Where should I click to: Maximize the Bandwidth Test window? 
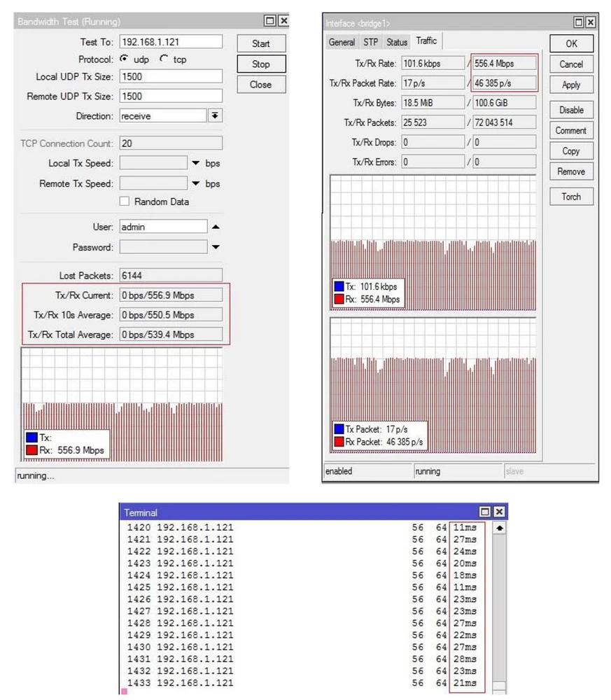point(270,22)
